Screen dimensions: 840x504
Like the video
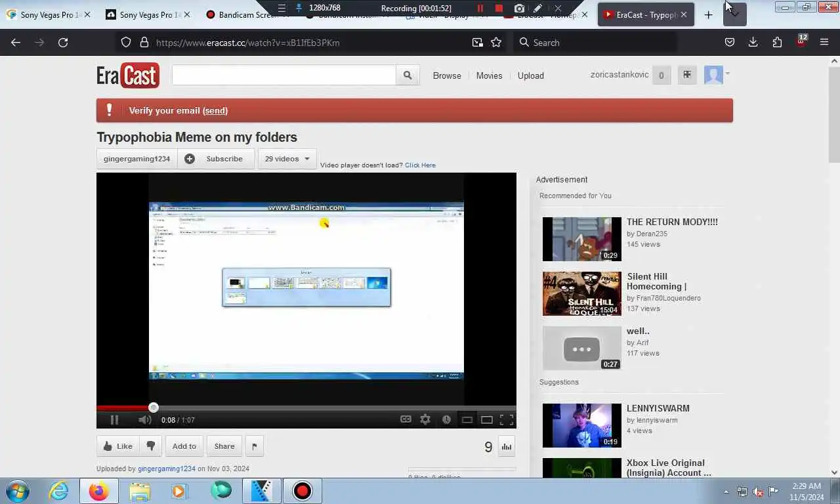pos(117,446)
